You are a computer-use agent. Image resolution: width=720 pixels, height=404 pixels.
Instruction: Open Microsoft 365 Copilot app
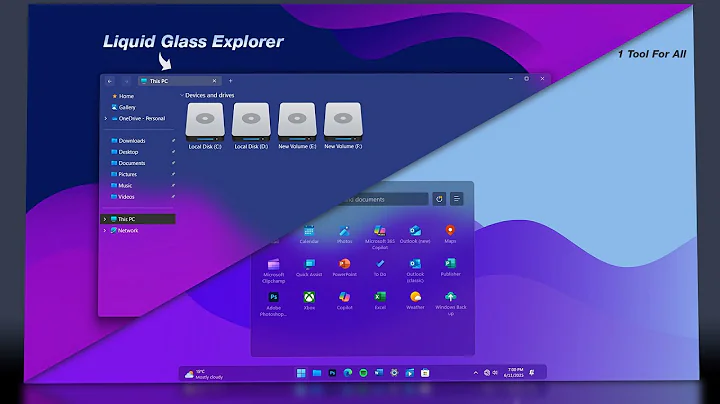380,237
